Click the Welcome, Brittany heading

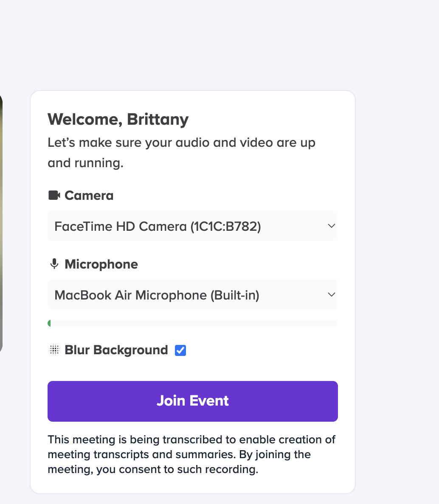click(118, 120)
